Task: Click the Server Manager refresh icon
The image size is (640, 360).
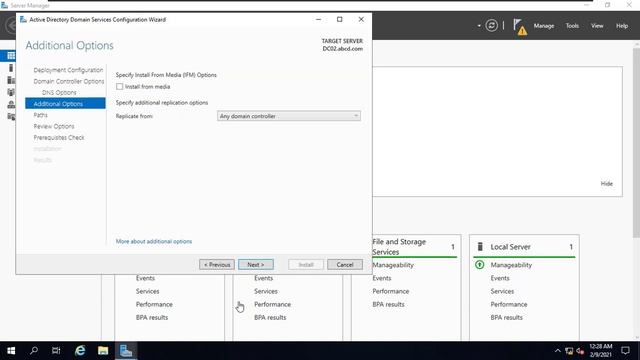Action: (x=491, y=26)
